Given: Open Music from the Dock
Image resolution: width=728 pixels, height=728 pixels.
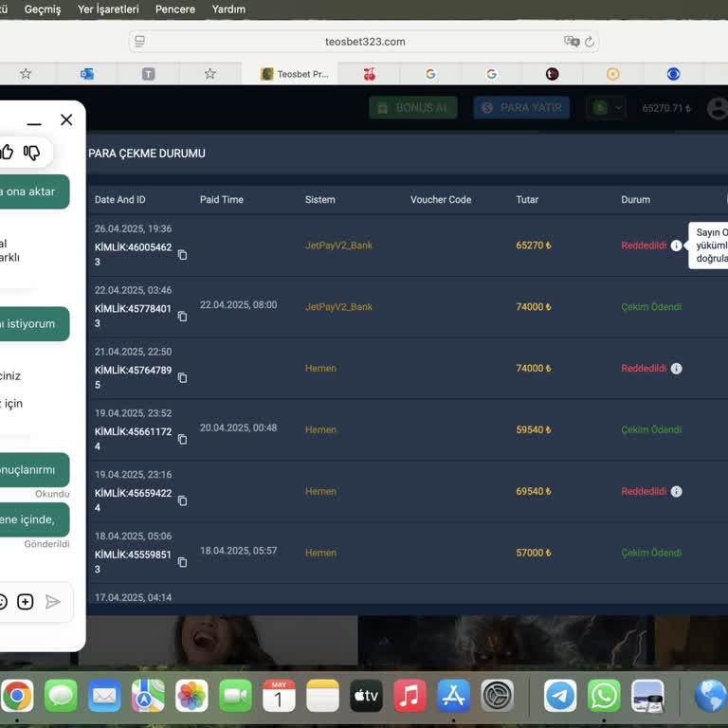Looking at the screenshot, I should 409,696.
